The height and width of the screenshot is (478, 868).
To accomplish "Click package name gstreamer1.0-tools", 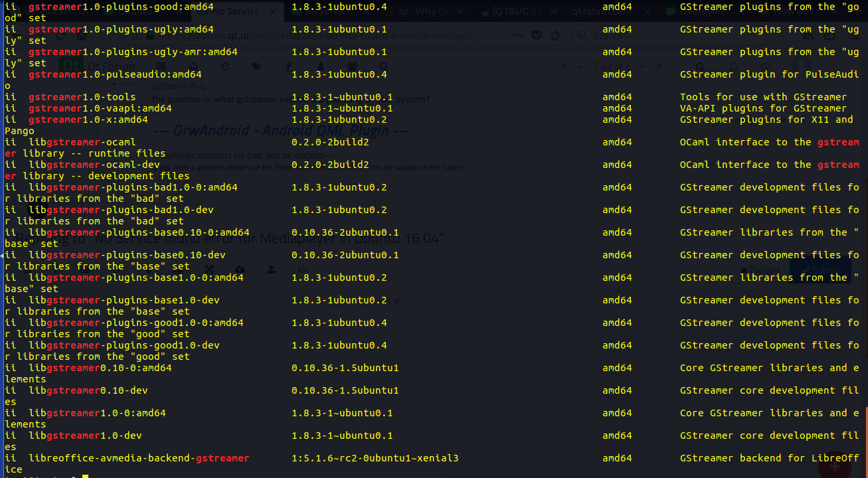I will click(82, 97).
